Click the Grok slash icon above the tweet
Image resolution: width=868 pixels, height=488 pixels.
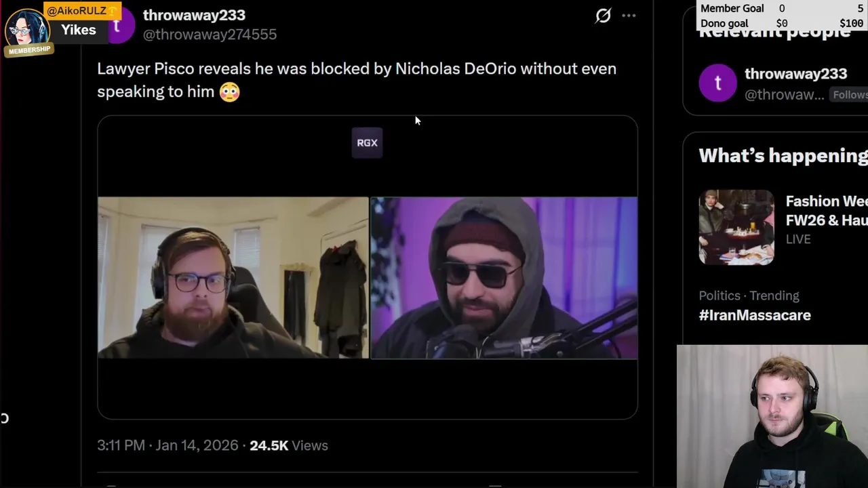tap(603, 15)
